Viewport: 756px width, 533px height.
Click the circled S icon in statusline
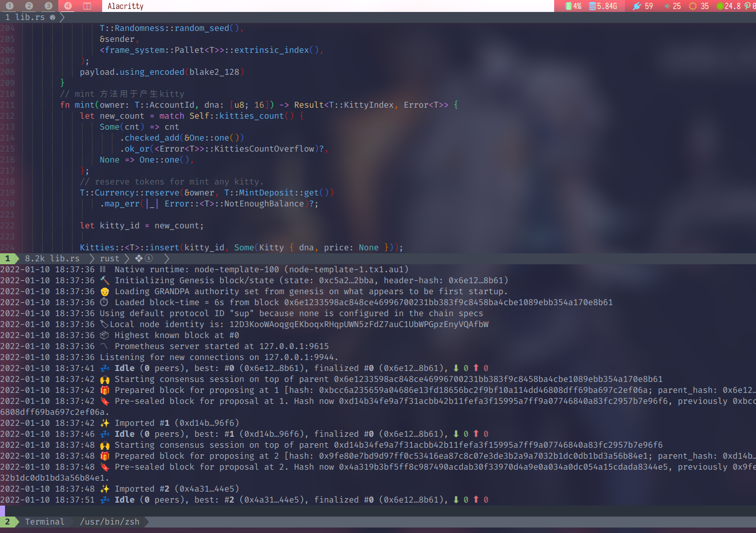(149, 258)
